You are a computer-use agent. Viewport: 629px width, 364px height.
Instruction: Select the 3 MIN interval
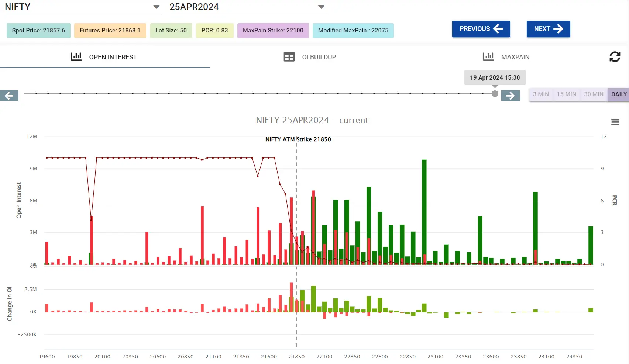coord(541,94)
